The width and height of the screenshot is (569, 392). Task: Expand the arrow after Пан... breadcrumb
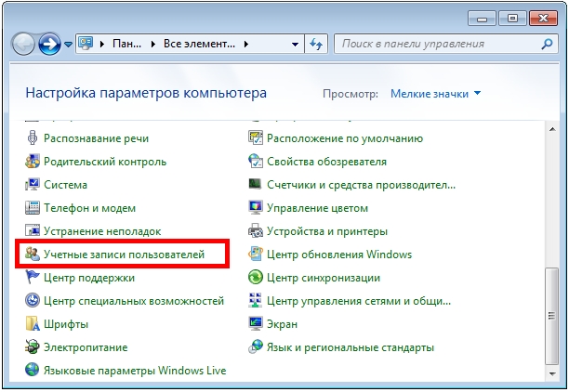(152, 45)
